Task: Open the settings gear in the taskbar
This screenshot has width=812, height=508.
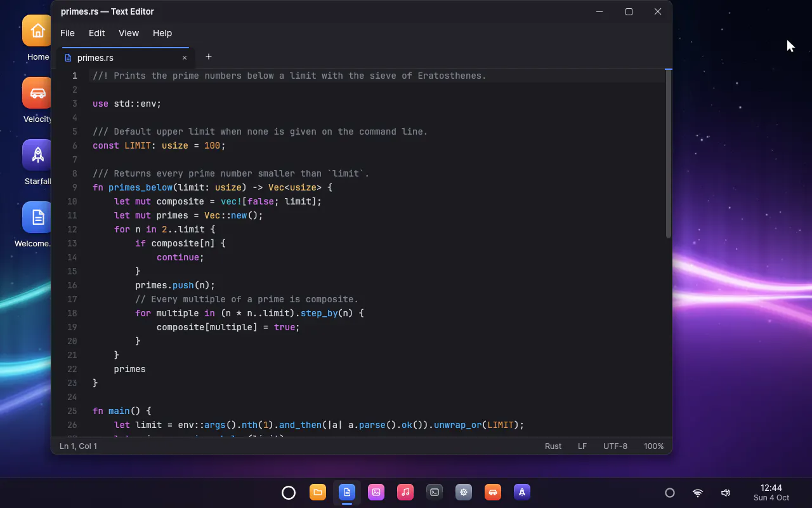Action: click(464, 492)
